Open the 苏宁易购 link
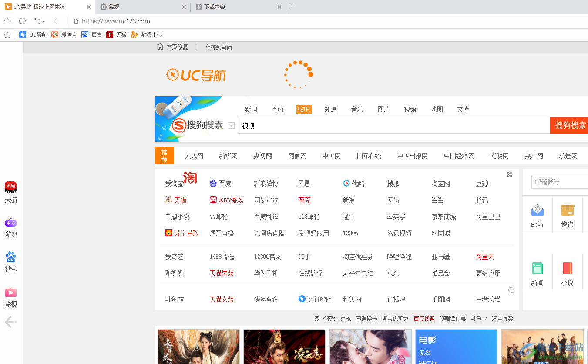The height and width of the screenshot is (364, 588). pyautogui.click(x=182, y=233)
